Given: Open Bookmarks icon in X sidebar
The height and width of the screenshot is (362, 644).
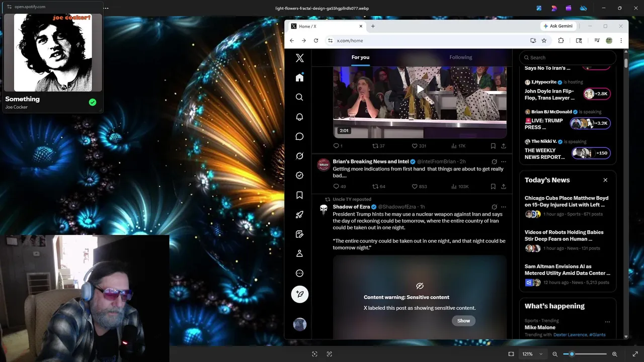Looking at the screenshot, I should coord(299,195).
